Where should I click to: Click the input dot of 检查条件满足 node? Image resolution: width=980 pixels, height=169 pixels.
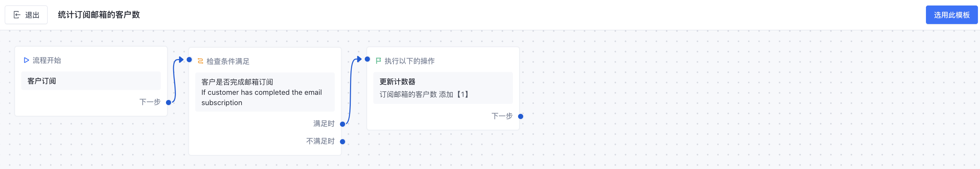[189, 59]
